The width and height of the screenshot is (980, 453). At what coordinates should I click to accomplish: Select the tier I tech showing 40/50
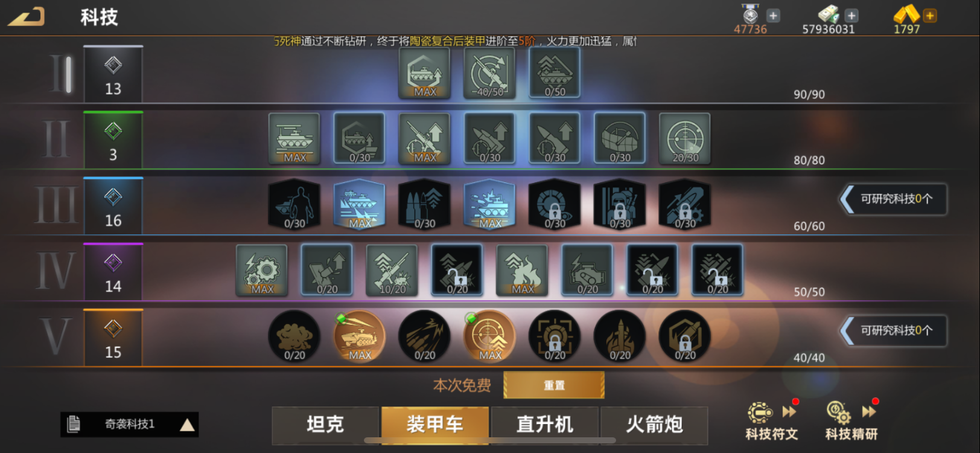coord(490,73)
